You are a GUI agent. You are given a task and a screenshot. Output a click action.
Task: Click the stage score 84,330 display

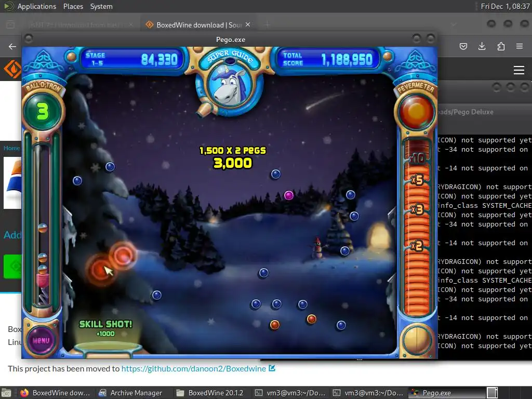131,59
